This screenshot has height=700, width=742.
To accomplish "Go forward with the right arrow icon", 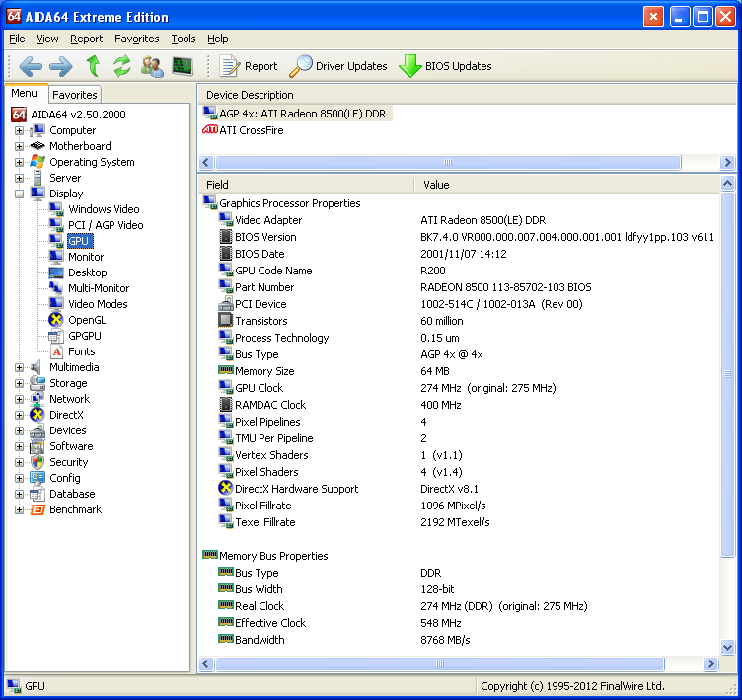I will click(x=61, y=66).
